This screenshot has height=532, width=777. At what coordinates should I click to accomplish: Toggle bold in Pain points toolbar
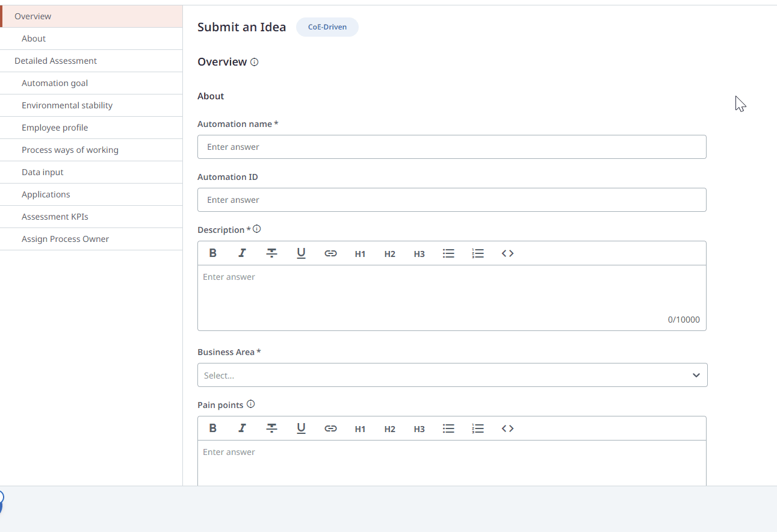212,428
